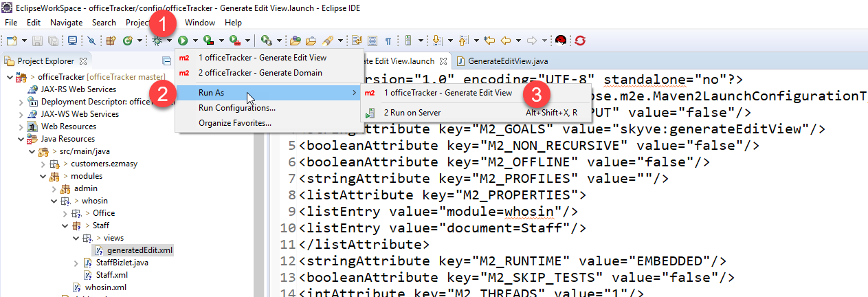The image size is (868, 297).
Task: Expand StaffBizlet.java node
Action: 76,263
